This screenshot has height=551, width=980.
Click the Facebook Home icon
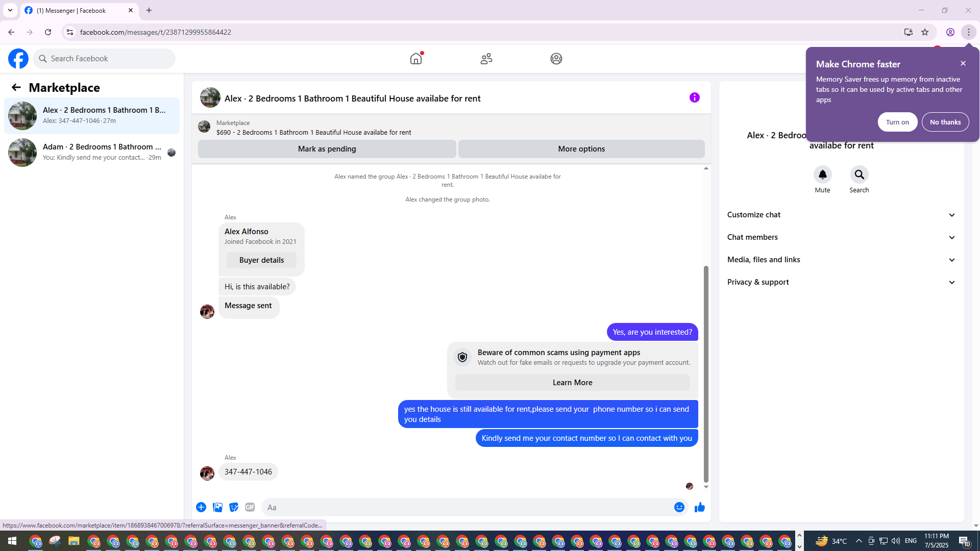click(x=416, y=59)
